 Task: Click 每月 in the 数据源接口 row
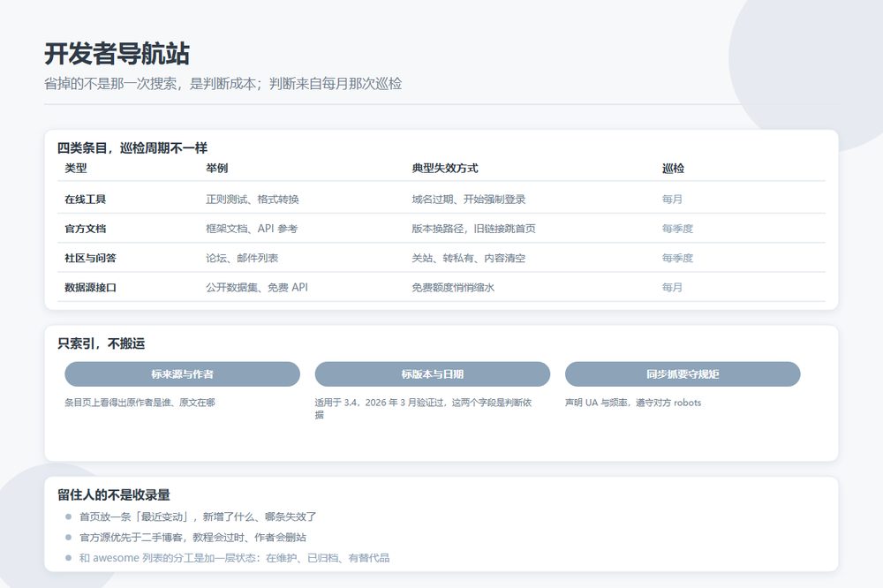click(672, 287)
